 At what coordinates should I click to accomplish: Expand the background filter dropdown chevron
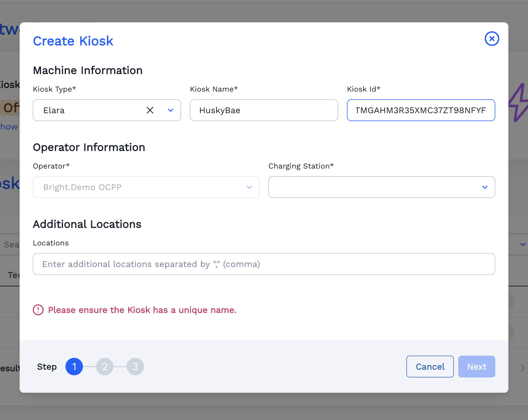pos(523,244)
